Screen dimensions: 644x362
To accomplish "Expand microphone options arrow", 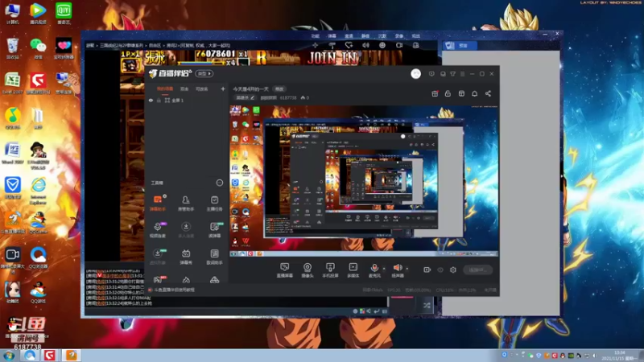I will [x=384, y=269].
